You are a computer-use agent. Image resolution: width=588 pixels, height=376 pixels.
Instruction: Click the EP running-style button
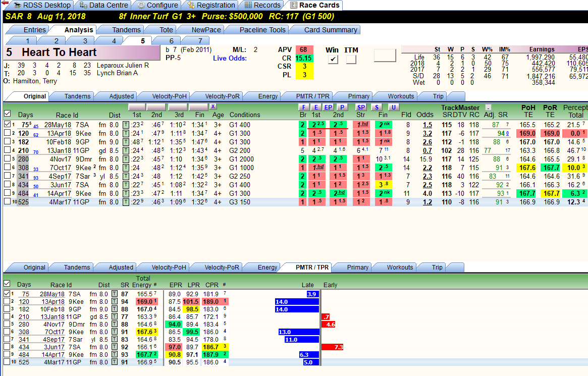click(x=328, y=107)
